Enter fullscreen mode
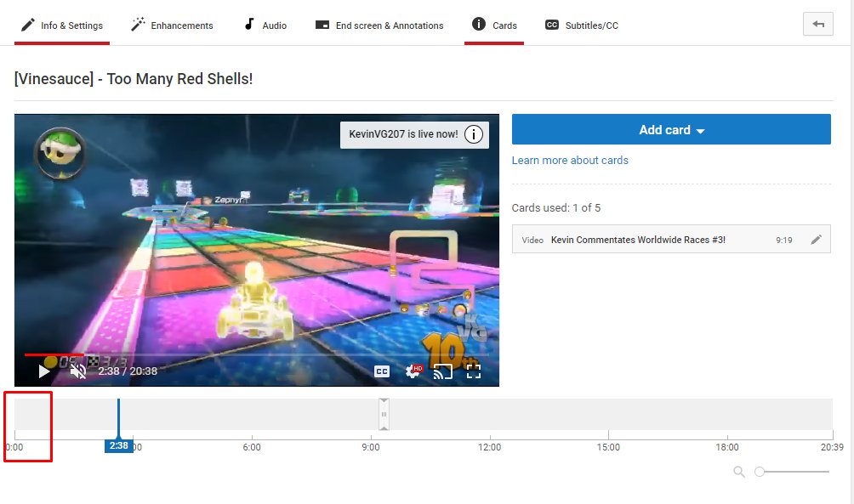Viewport: 854px width, 504px height. [473, 371]
